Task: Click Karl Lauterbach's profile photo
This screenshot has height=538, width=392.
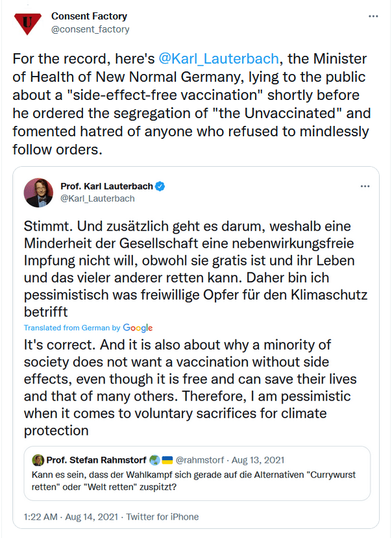Action: (38, 193)
